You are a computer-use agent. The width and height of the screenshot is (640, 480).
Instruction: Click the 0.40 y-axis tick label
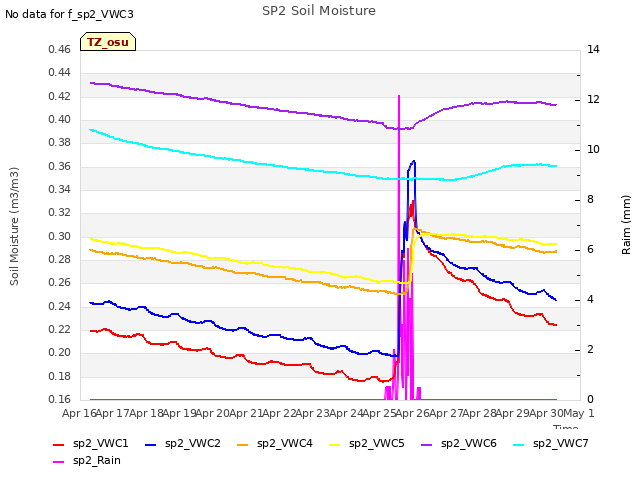coord(60,120)
